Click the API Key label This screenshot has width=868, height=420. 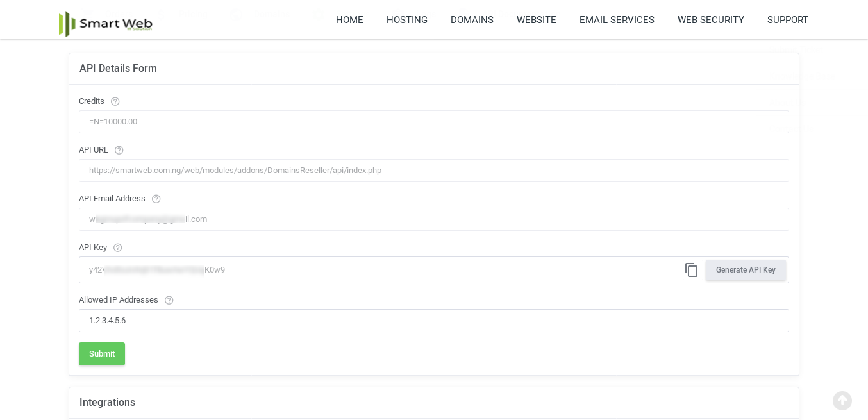click(x=93, y=248)
